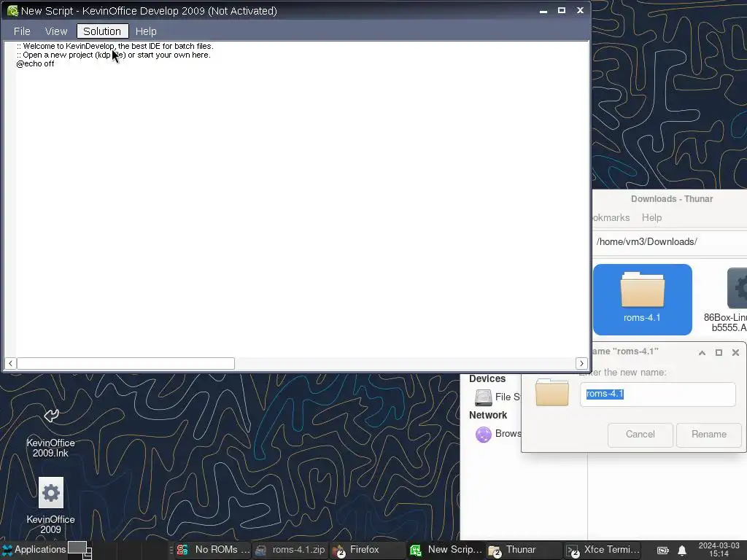Open KevinOffice 2009.lnk desktop shortcut
This screenshot has height=560, width=747.
click(50, 433)
